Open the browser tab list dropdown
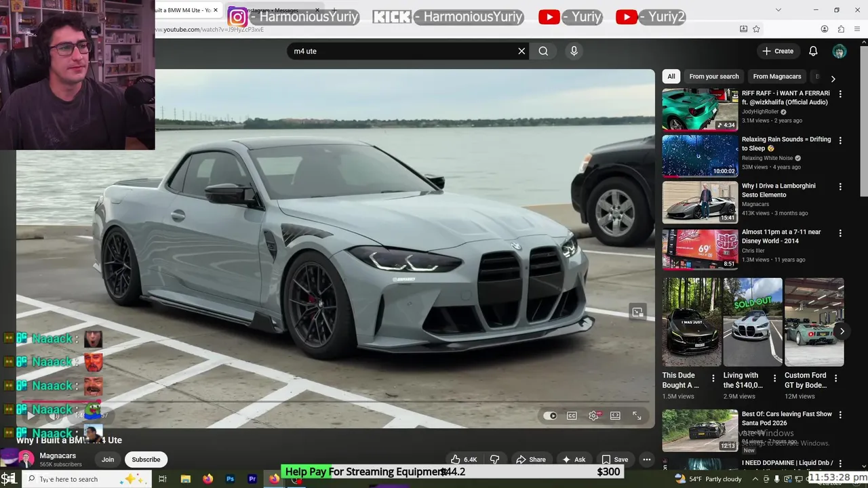The image size is (868, 488). [x=778, y=9]
